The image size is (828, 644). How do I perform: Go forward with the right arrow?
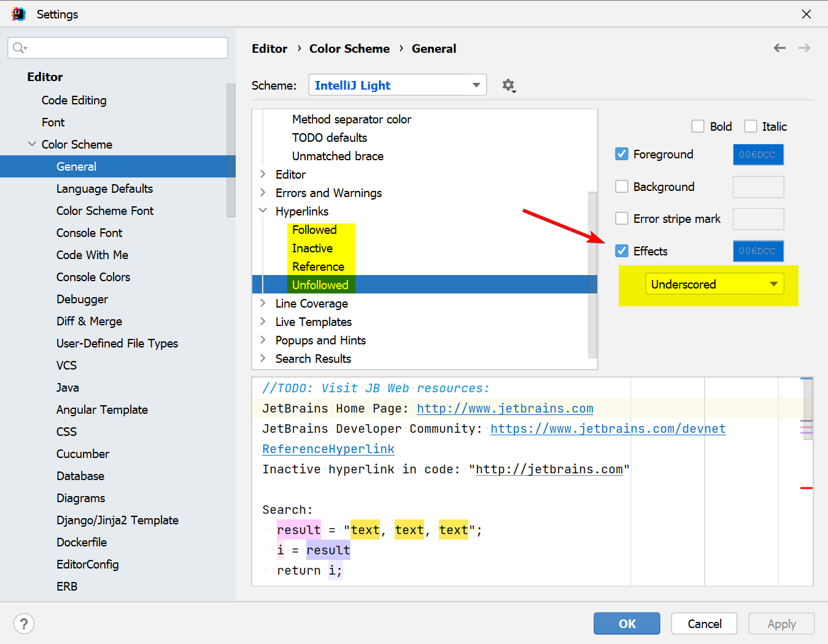coord(804,48)
